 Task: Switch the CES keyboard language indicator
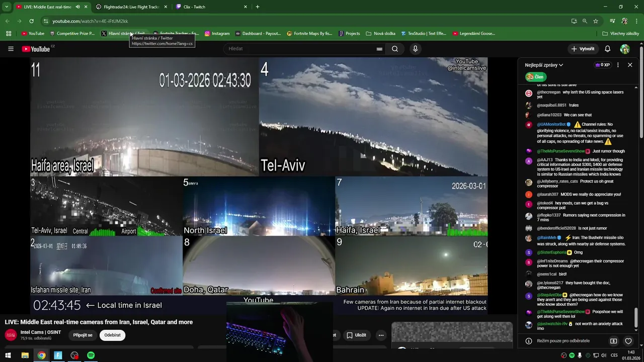point(614,355)
